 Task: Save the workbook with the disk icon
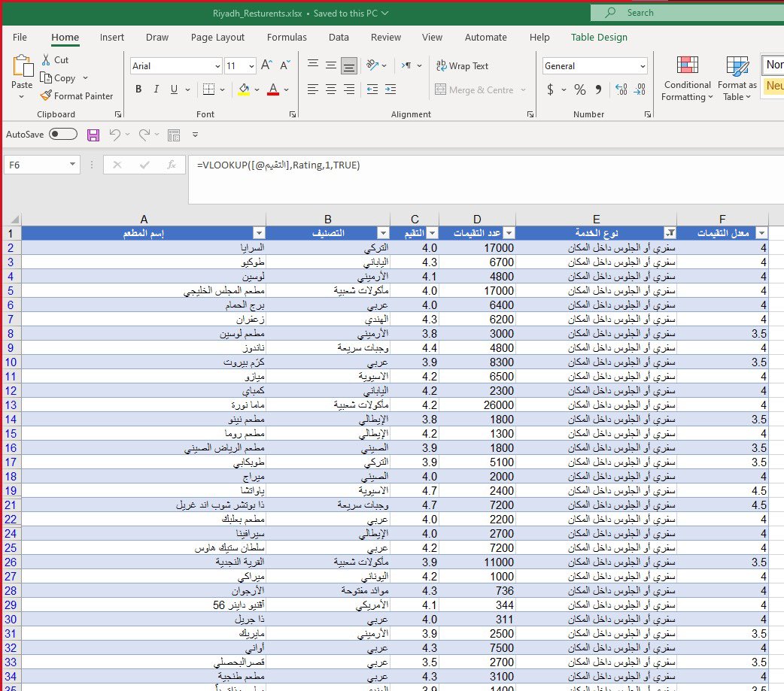[x=93, y=135]
